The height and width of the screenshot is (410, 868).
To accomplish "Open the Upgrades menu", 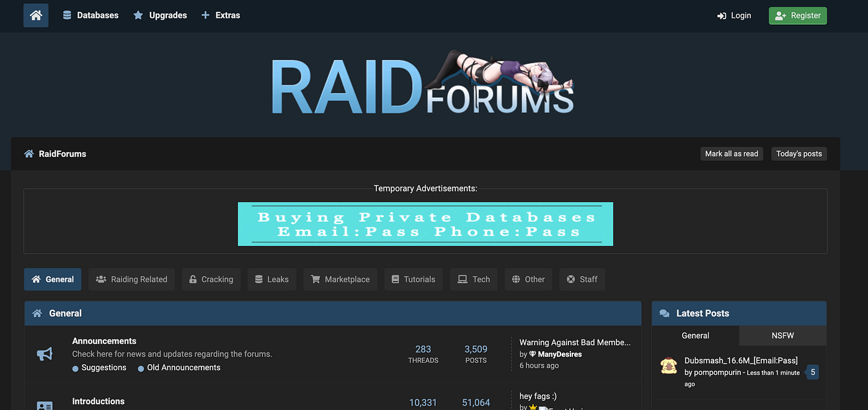I will [160, 15].
